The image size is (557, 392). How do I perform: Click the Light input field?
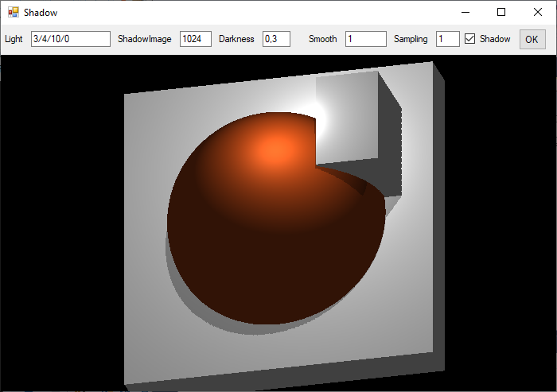tap(71, 39)
